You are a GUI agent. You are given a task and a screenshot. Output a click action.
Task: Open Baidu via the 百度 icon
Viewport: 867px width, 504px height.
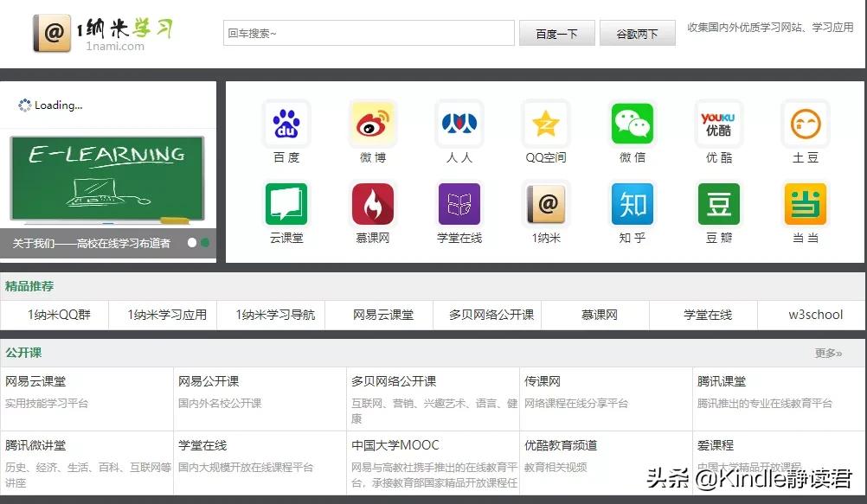coord(286,124)
